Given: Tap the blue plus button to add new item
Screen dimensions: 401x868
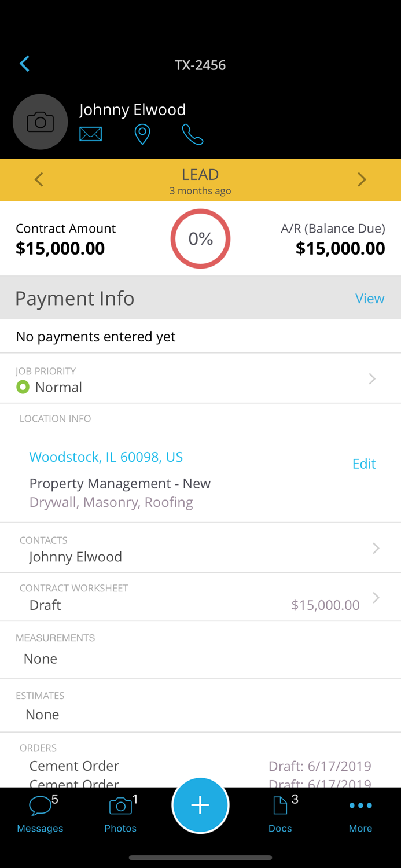Looking at the screenshot, I should point(200,804).
